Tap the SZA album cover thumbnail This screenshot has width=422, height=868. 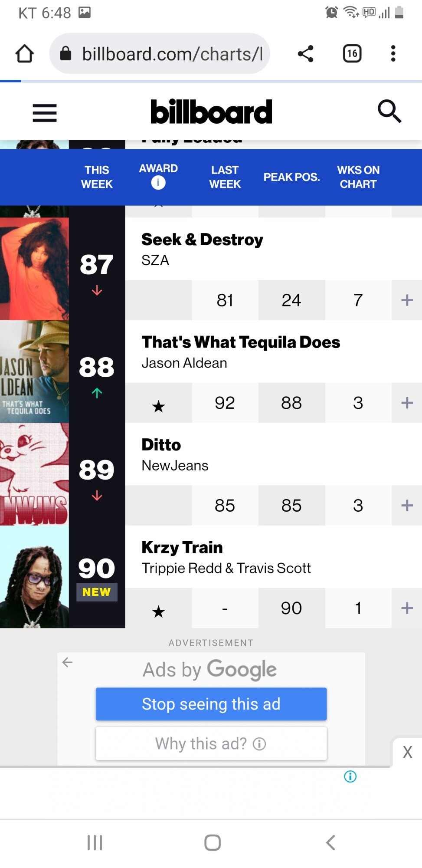click(x=34, y=269)
